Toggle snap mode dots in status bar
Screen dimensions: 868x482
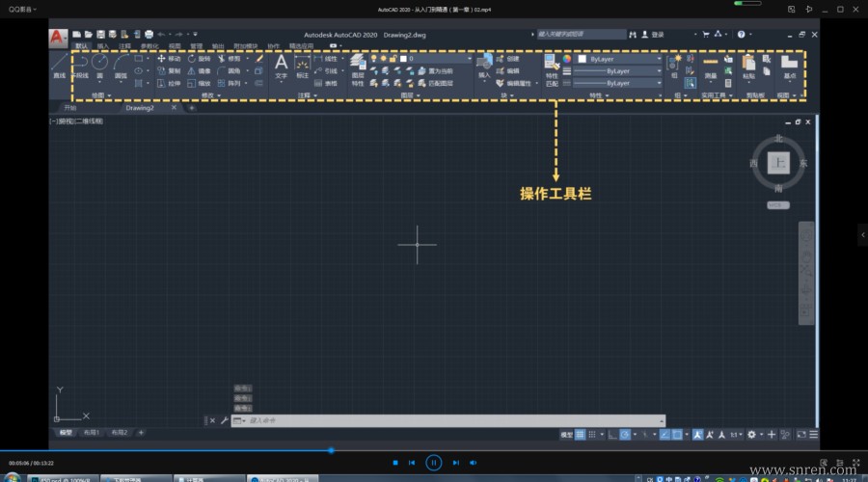pos(592,435)
